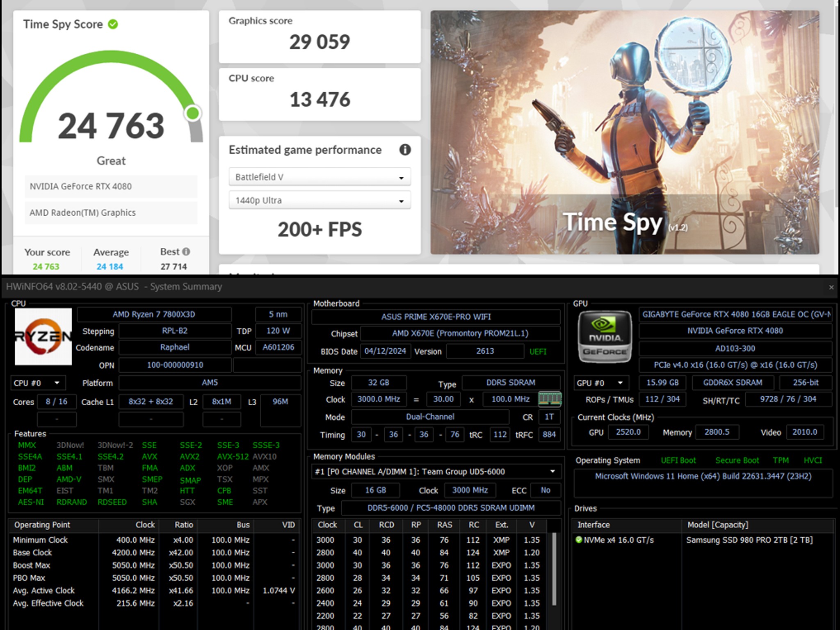Open the CPU #0 selector dropdown
This screenshot has height=630, width=840.
pos(38,383)
